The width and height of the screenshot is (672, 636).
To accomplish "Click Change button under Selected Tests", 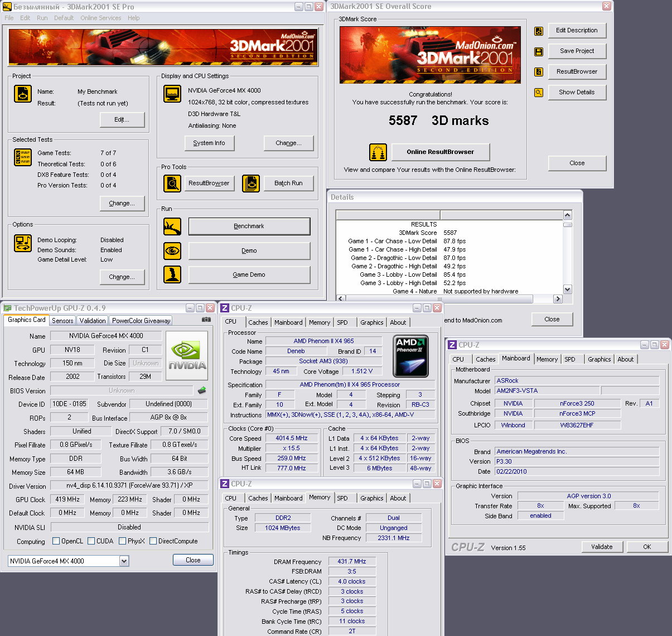I will [122, 204].
